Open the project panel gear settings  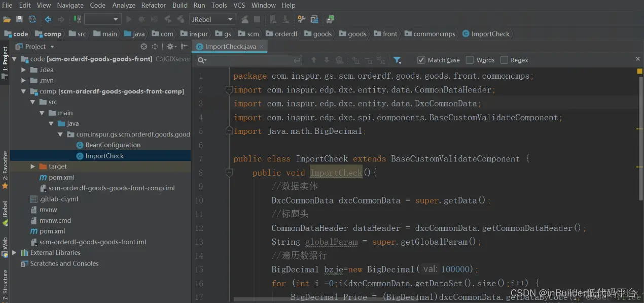[170, 47]
